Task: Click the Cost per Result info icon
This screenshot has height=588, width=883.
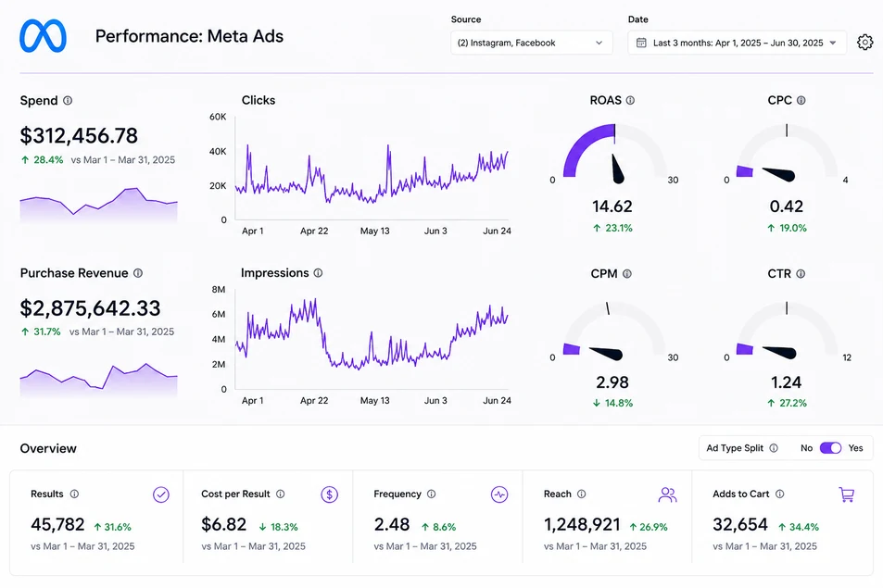Action: (x=281, y=494)
